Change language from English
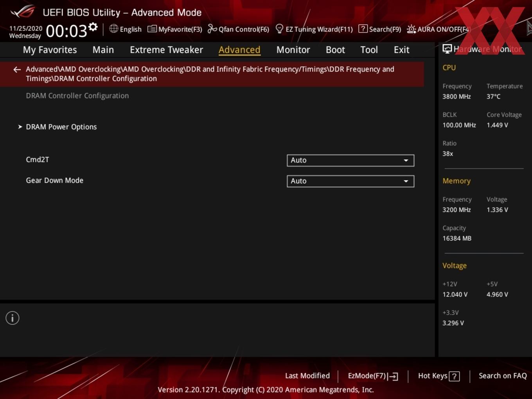The width and height of the screenshot is (532, 399). coord(126,29)
